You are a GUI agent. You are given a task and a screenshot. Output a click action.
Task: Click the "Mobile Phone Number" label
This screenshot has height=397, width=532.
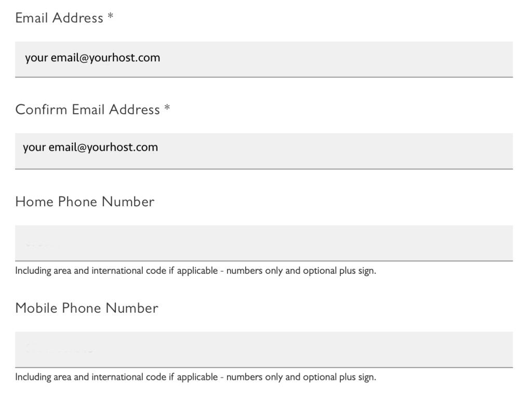[87, 308]
